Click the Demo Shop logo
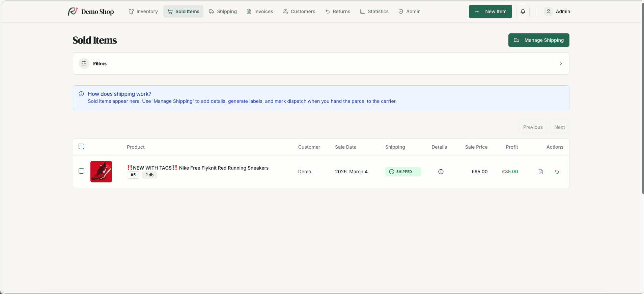Viewport: 644px width, 294px height. pyautogui.click(x=91, y=11)
